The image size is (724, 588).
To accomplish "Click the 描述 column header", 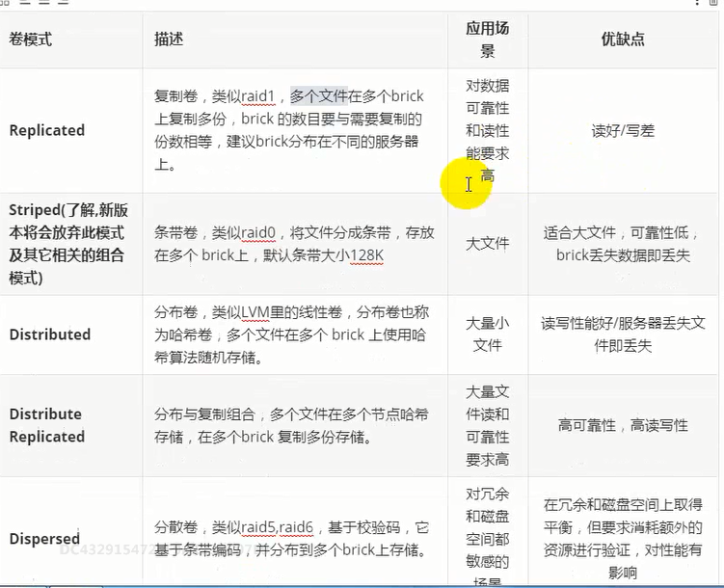I will (295, 40).
